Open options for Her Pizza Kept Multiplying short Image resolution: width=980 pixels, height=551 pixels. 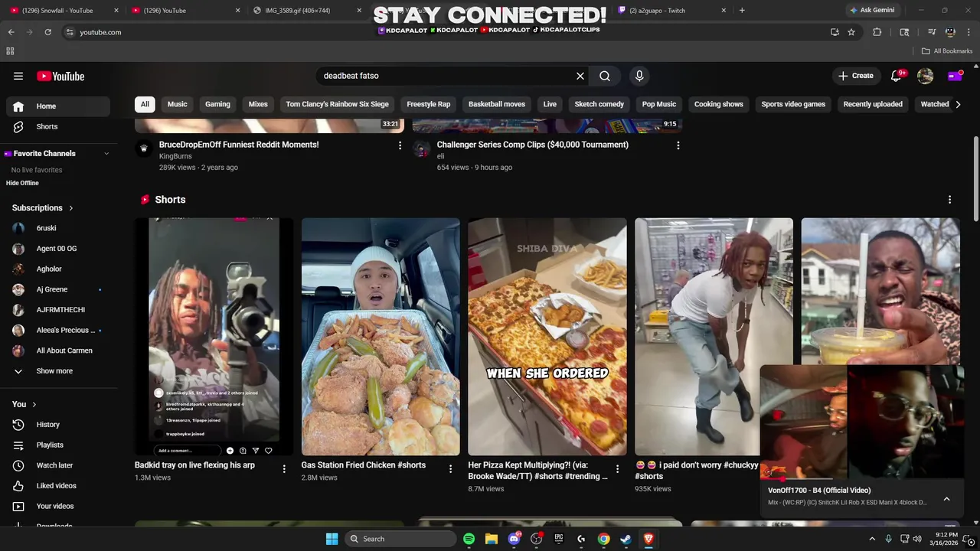click(x=617, y=469)
